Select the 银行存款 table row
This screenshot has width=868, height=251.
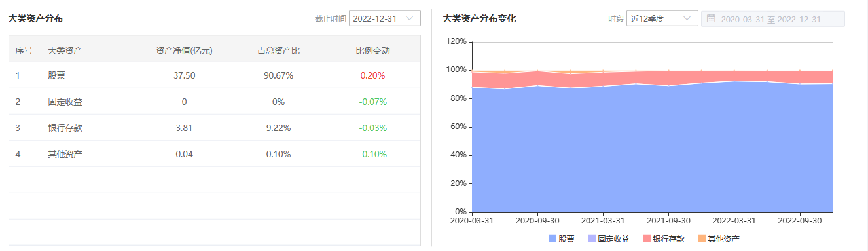(215, 128)
